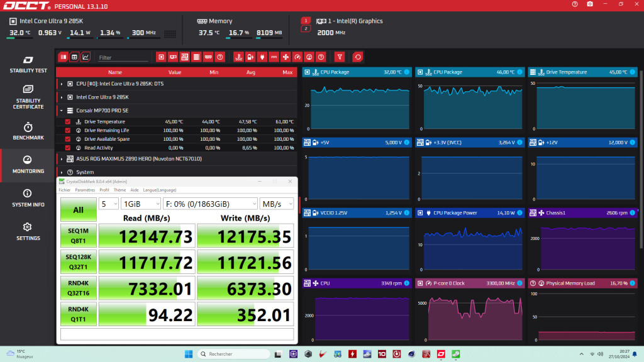
Task: Switch to graph-only view mode
Action: (86, 57)
